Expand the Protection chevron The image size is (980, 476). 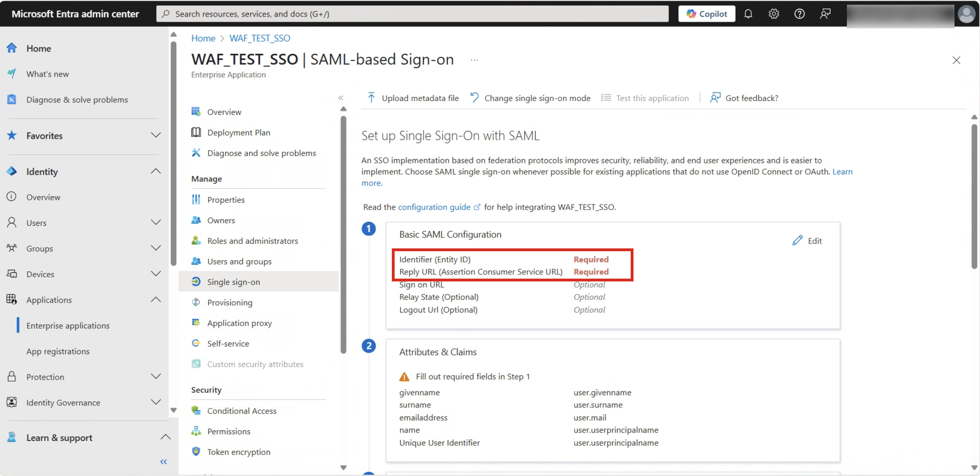tap(156, 377)
